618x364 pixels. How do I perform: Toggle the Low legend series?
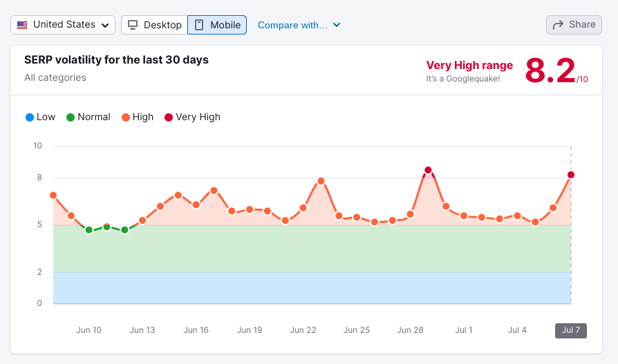coord(40,117)
